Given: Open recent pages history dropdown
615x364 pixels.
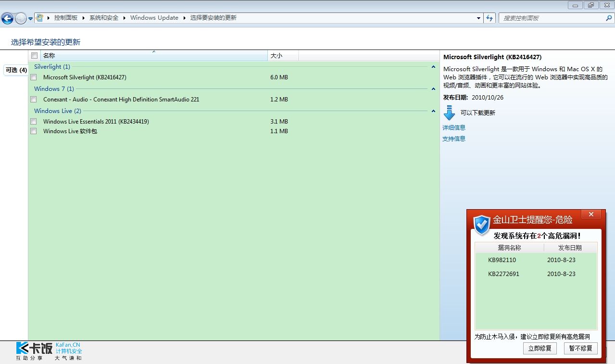Looking at the screenshot, I should tap(30, 19).
